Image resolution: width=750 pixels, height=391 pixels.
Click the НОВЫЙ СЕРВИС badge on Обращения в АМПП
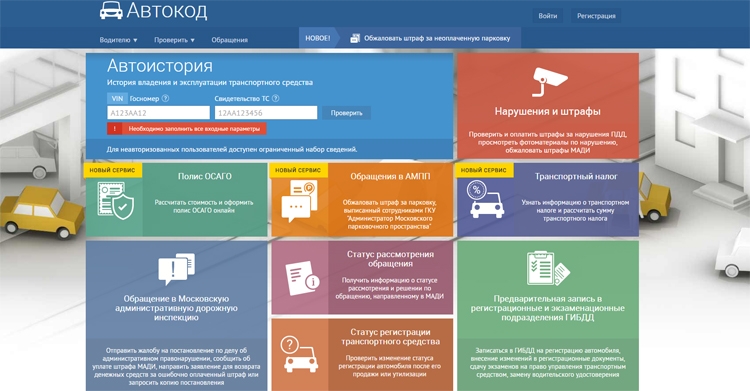(298, 170)
